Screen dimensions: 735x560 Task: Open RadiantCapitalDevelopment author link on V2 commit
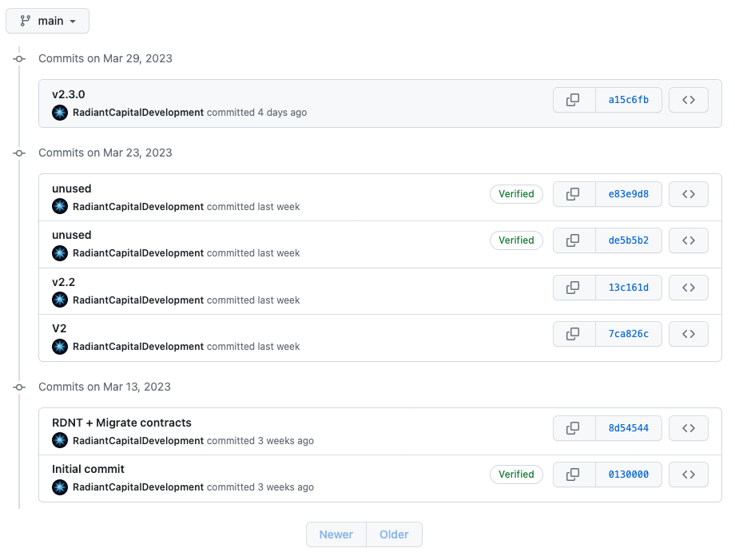(138, 347)
